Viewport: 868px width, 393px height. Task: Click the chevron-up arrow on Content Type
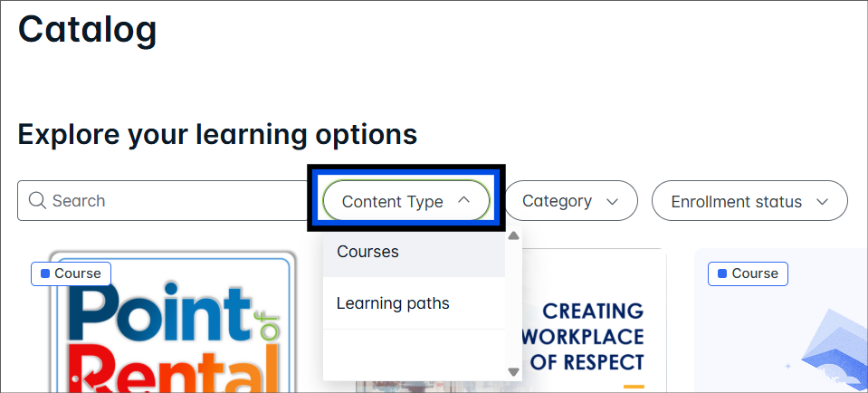(463, 201)
